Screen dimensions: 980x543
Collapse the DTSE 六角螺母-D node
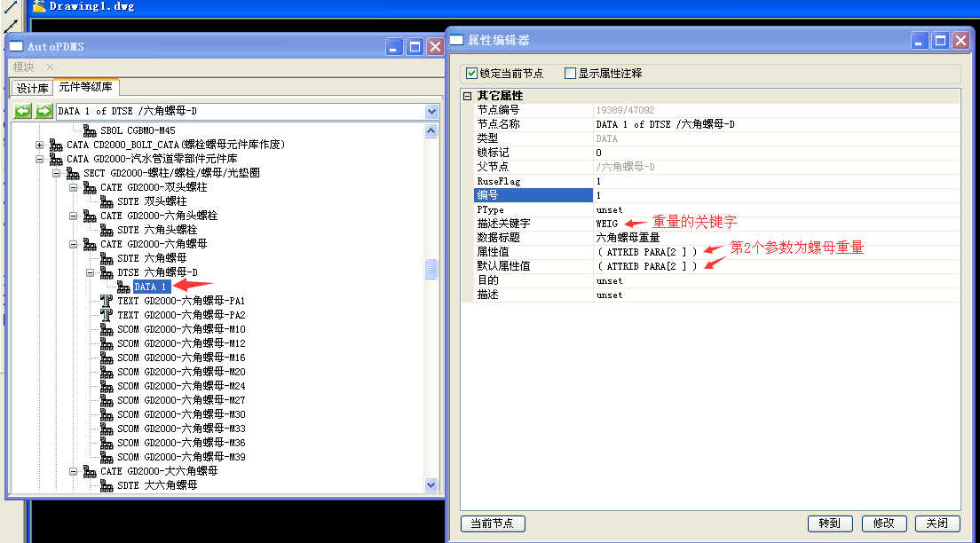point(90,272)
